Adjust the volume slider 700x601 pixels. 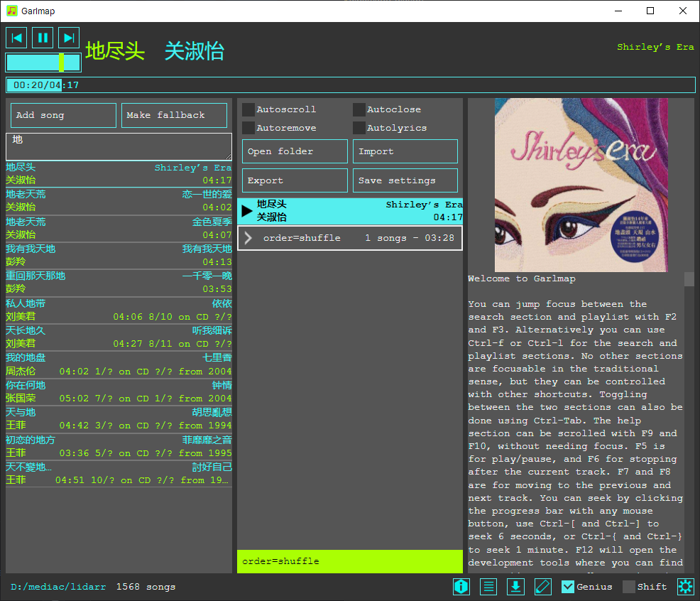coord(43,62)
